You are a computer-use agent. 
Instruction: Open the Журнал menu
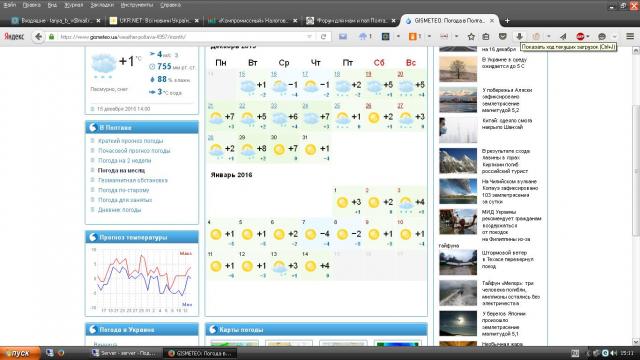click(73, 5)
